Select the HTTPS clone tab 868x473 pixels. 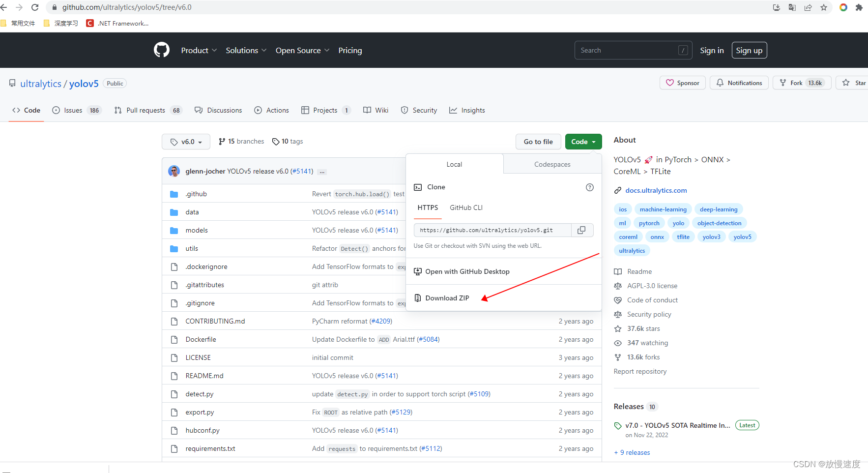point(428,208)
